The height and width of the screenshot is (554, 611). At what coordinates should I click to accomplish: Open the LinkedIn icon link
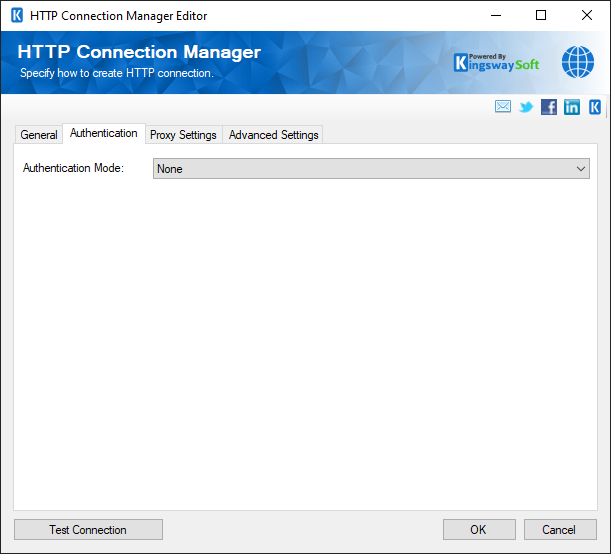click(572, 107)
